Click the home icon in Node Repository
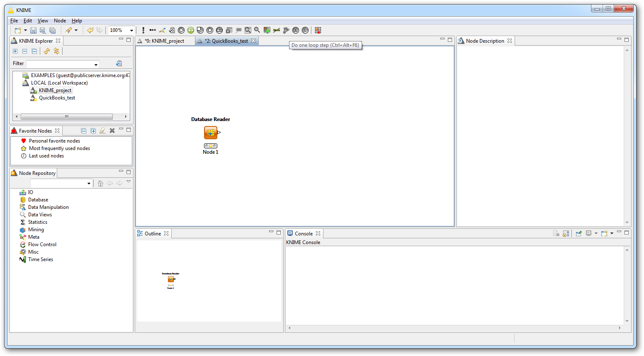The width and height of the screenshot is (644, 356). [100, 183]
